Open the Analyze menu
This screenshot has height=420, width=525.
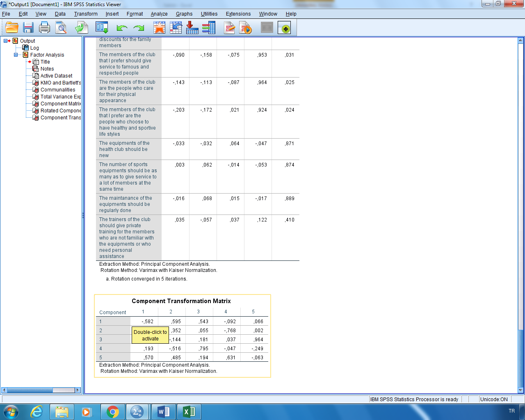pyautogui.click(x=159, y=14)
